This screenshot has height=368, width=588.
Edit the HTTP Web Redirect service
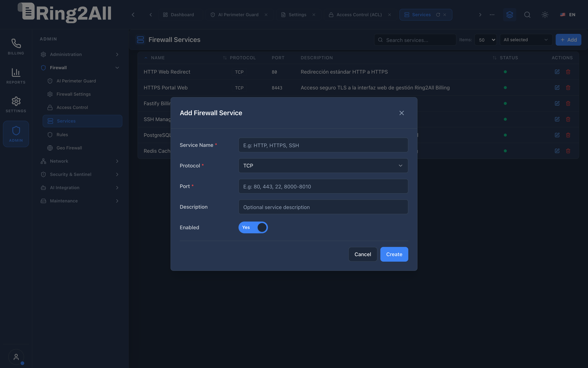pyautogui.click(x=557, y=72)
